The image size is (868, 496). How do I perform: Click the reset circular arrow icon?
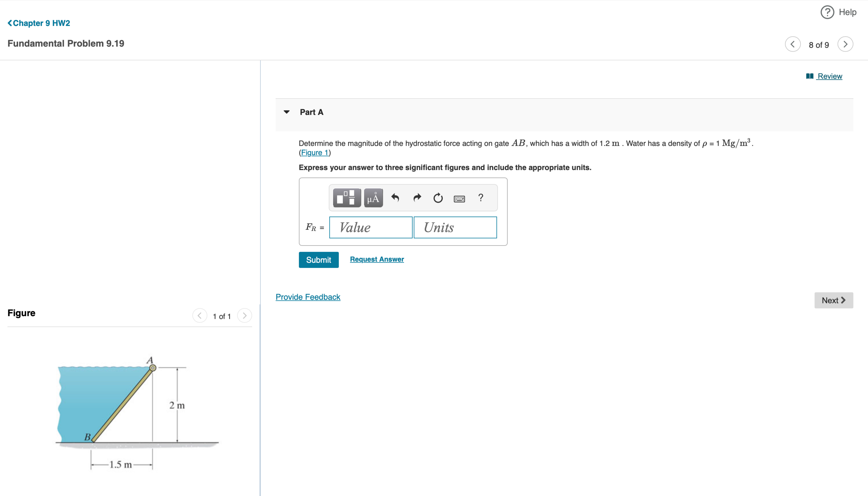click(x=438, y=198)
